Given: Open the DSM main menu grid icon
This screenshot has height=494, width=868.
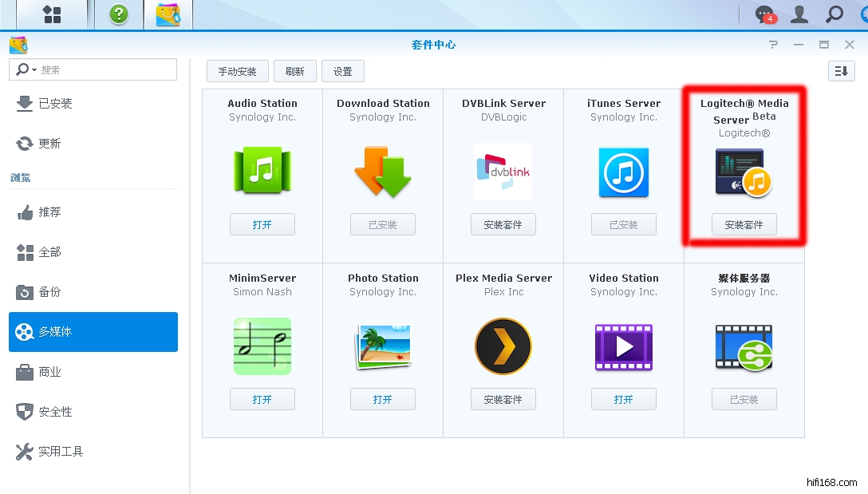Looking at the screenshot, I should pos(52,14).
